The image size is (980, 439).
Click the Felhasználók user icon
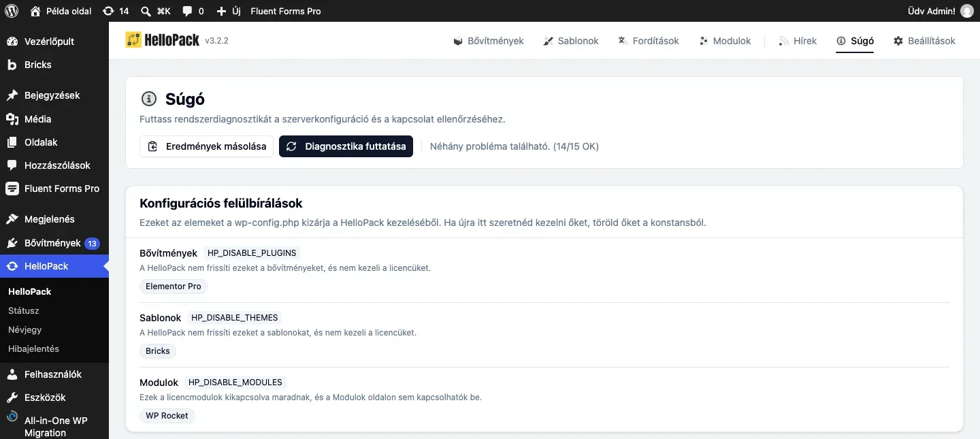pyautogui.click(x=12, y=374)
